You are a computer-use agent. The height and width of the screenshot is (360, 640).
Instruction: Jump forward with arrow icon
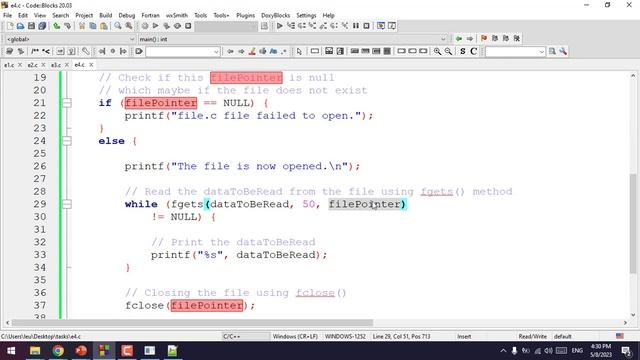(x=470, y=39)
